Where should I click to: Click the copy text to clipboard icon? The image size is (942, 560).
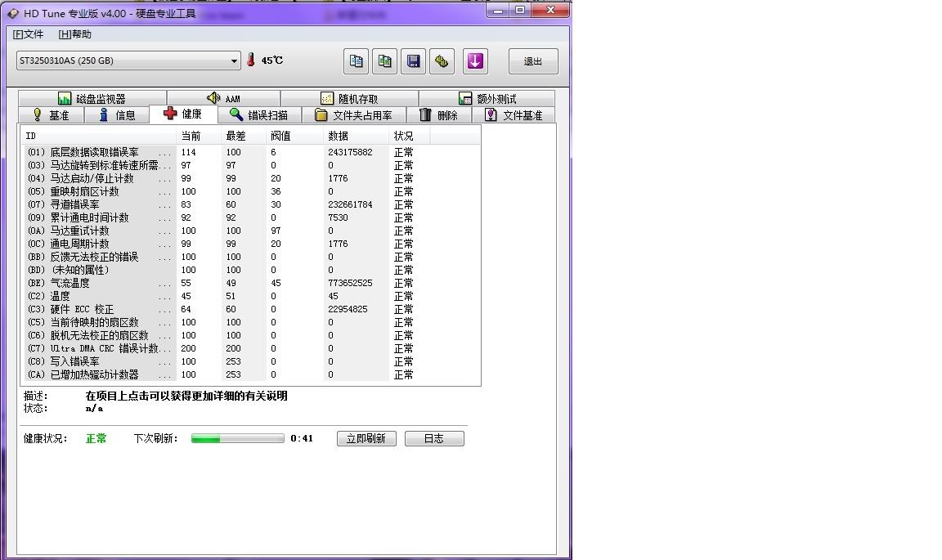click(x=356, y=61)
